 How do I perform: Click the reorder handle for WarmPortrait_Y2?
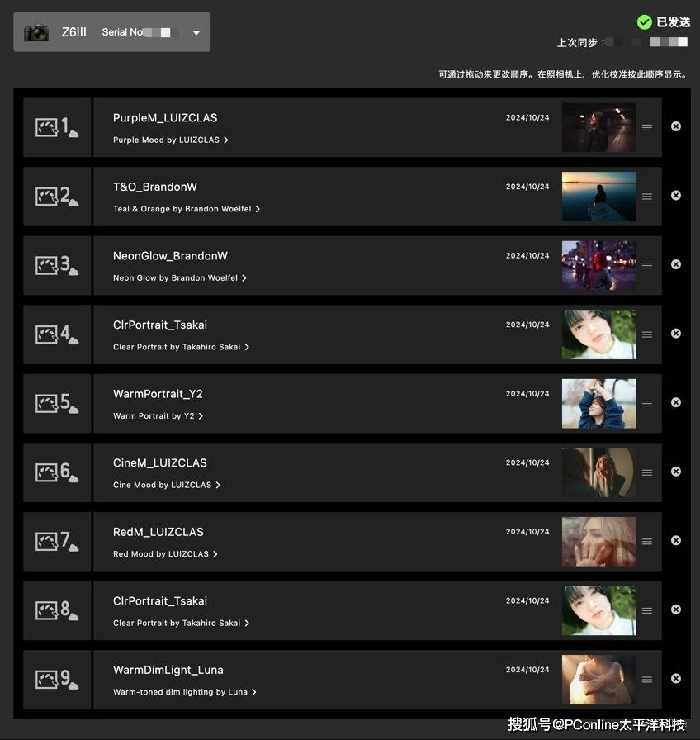646,404
